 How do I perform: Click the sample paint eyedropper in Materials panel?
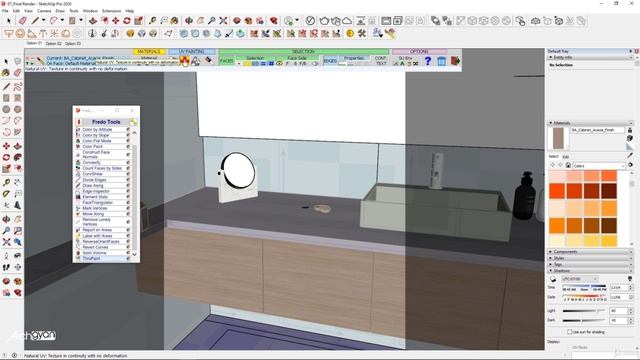coord(630,156)
